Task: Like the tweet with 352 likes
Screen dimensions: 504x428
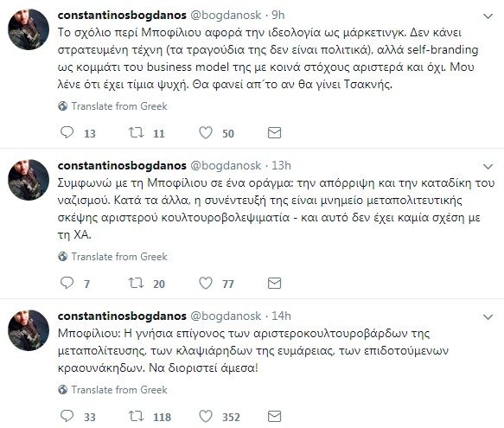Action: pos(206,416)
